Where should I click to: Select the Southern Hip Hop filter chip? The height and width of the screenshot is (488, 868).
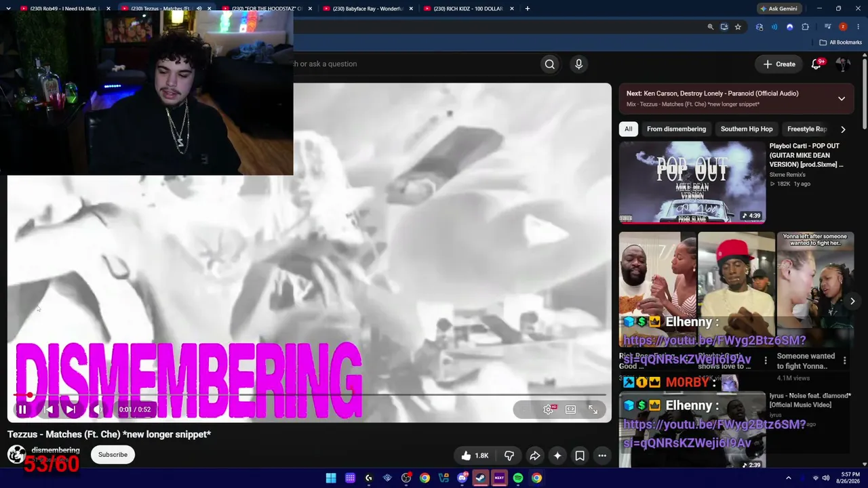coord(747,129)
